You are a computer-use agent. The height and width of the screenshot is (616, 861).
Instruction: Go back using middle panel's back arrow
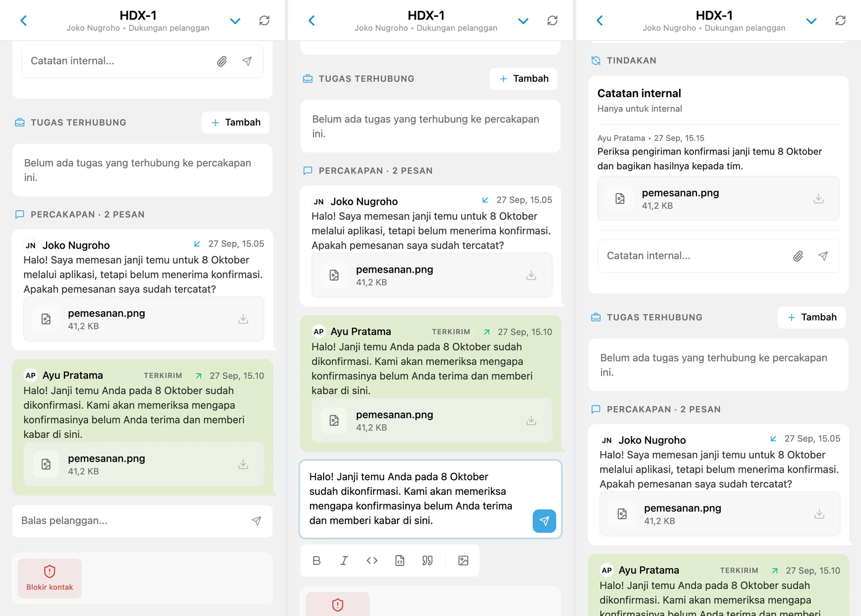pos(312,20)
